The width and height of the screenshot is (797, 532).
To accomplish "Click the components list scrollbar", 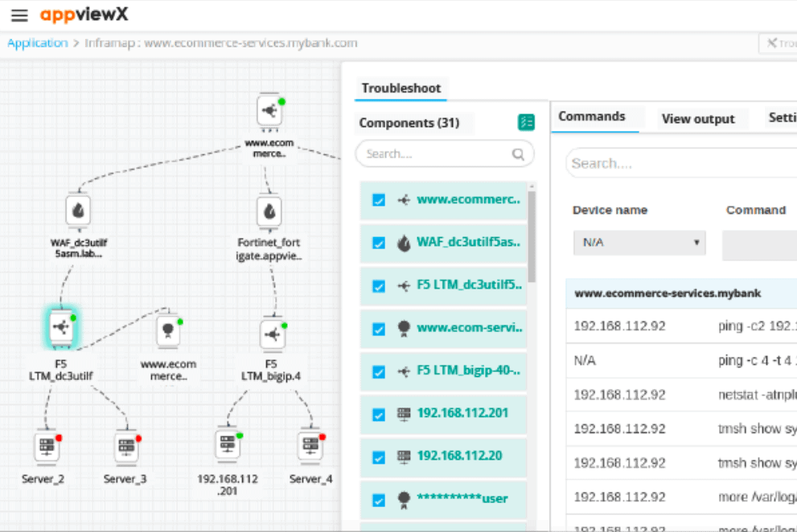I will tap(532, 236).
